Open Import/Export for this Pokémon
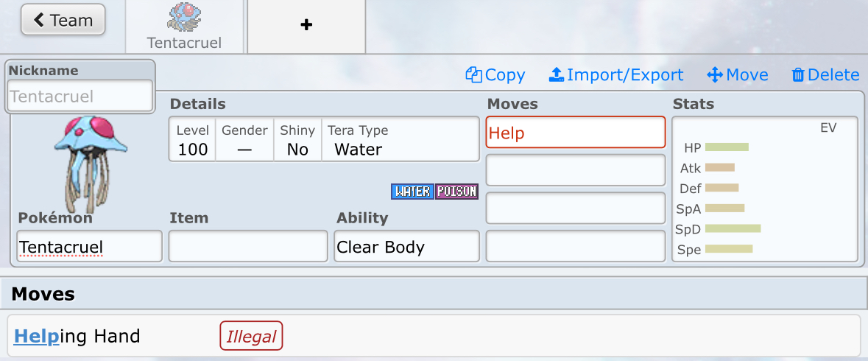This screenshot has height=361, width=868. point(616,75)
